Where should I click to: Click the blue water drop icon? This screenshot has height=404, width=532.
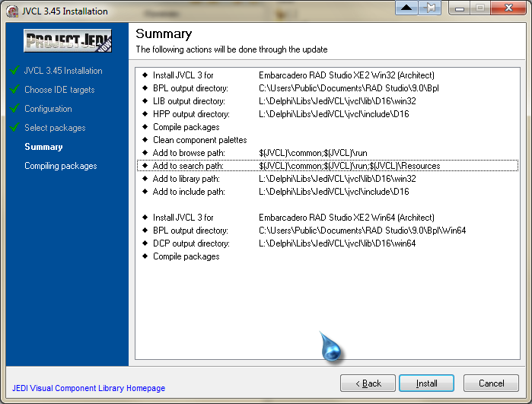click(331, 348)
